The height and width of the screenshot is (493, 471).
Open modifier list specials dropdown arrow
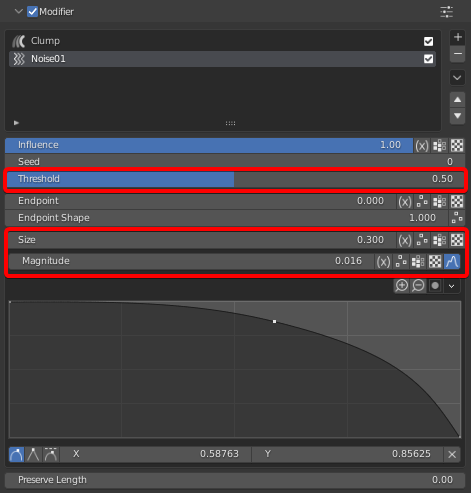457,78
